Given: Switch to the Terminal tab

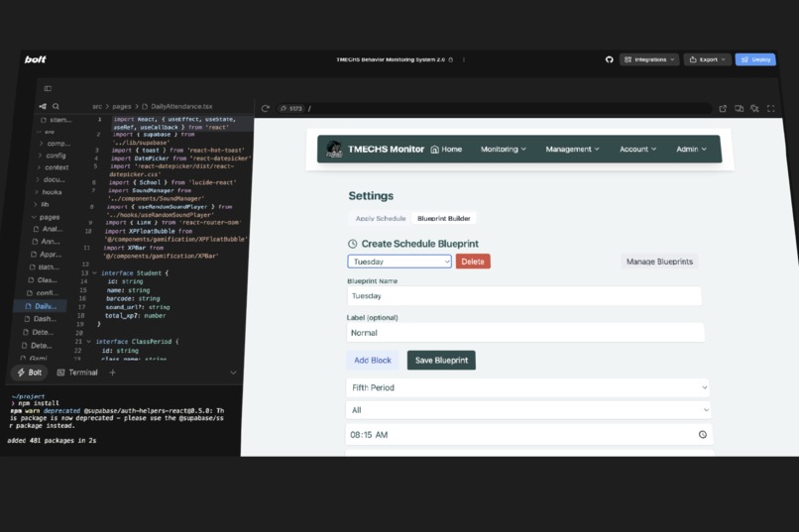Looking at the screenshot, I should (77, 372).
